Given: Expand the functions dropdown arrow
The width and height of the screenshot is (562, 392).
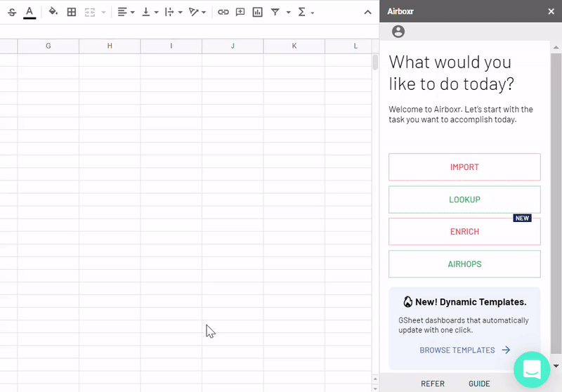Looking at the screenshot, I should point(313,13).
